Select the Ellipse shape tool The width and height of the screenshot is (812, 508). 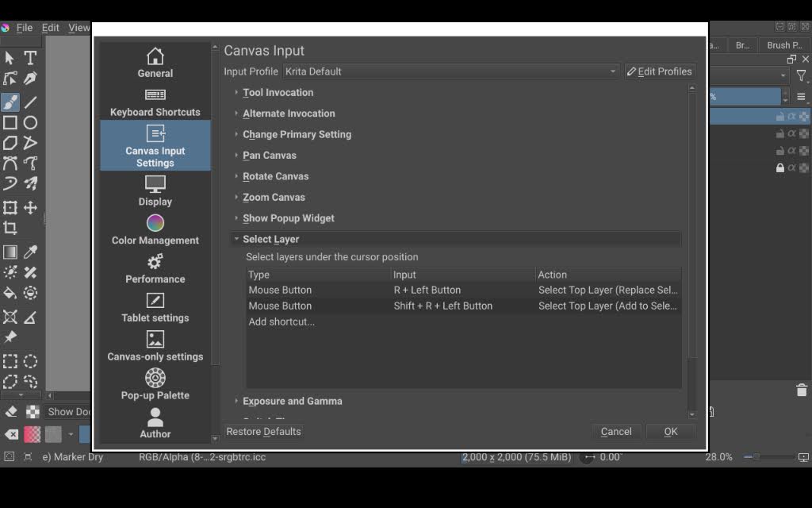coord(30,122)
